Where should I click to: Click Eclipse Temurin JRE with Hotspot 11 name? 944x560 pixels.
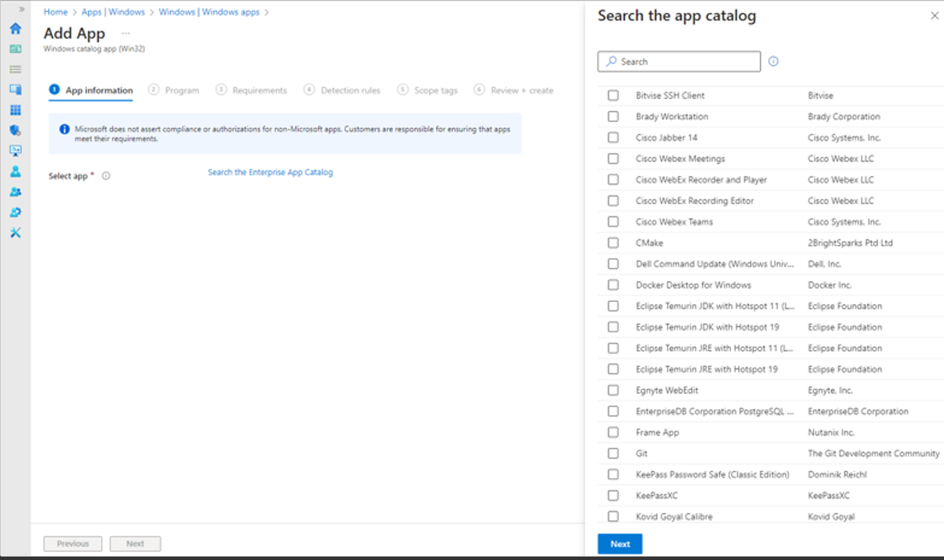[x=715, y=348]
